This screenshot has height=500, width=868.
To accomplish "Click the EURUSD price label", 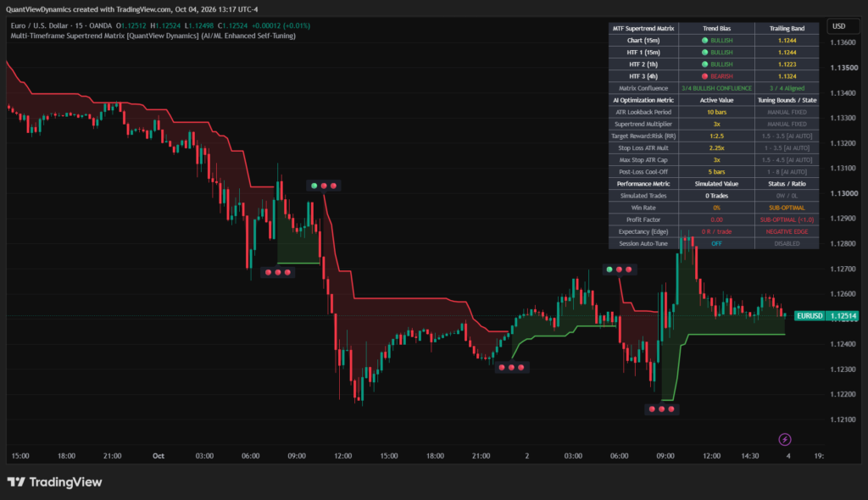I will tap(810, 316).
